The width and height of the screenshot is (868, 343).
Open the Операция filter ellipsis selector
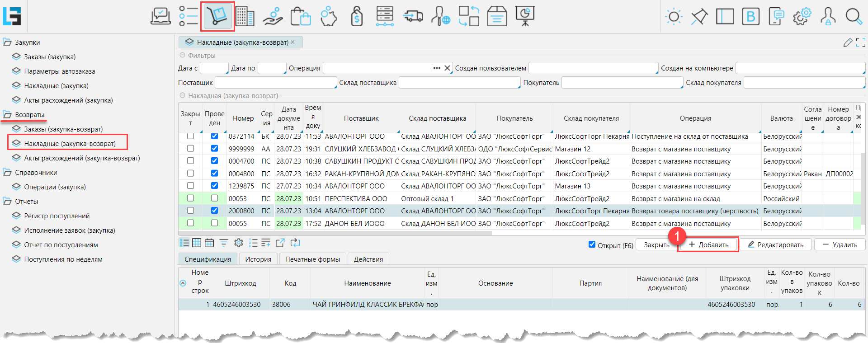[x=436, y=68]
